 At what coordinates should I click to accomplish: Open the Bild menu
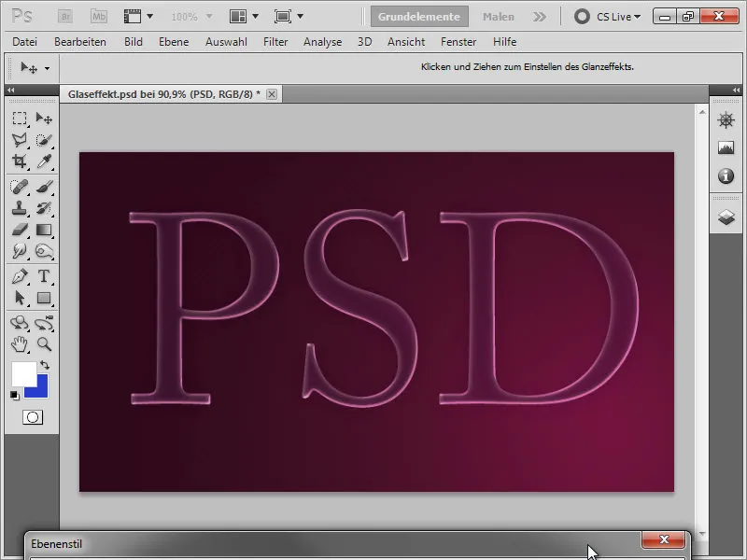pos(134,42)
